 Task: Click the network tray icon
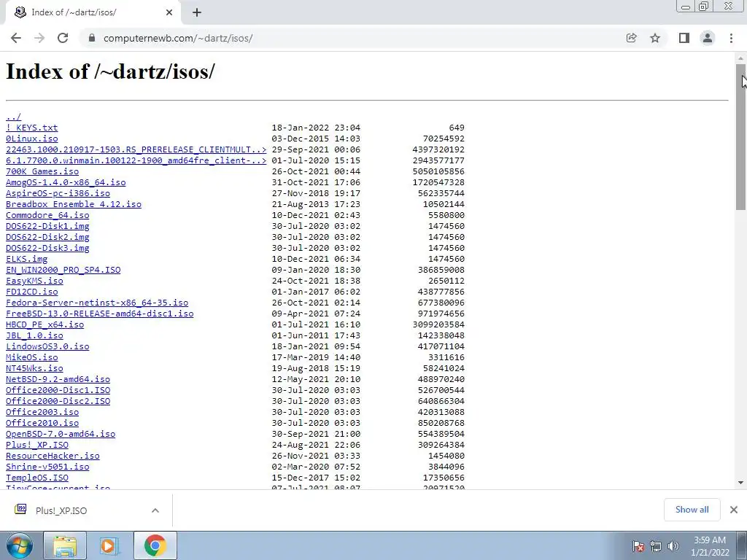(656, 545)
